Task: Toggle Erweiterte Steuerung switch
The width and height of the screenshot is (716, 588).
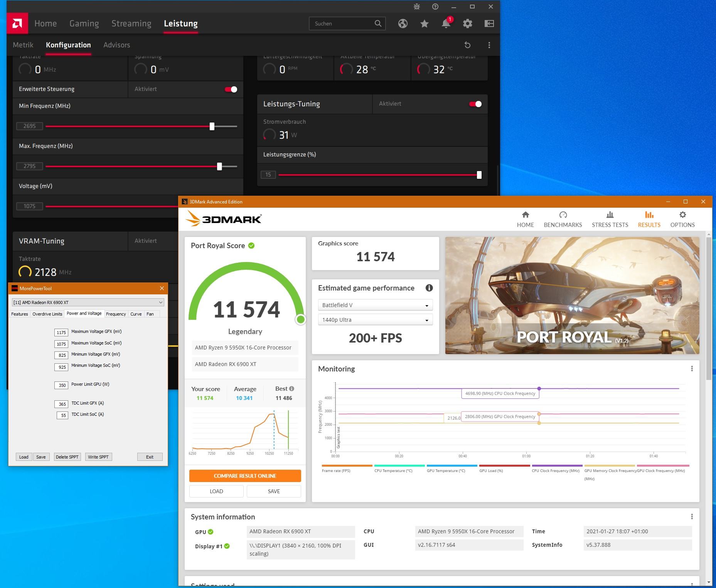Action: tap(231, 89)
